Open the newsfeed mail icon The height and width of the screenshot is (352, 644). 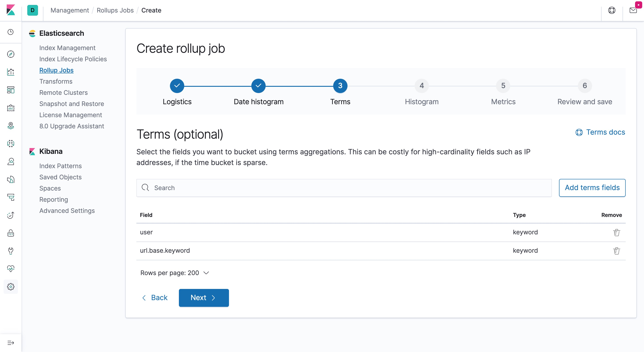tap(633, 10)
